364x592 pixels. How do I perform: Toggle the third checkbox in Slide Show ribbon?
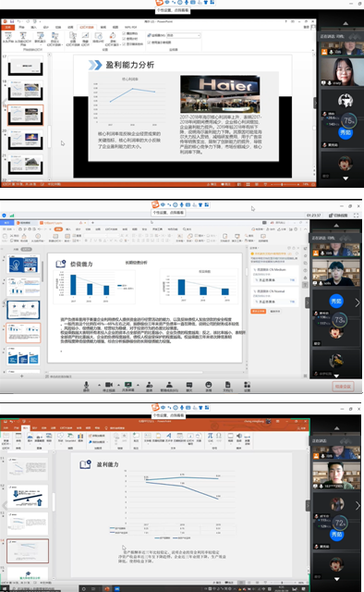(124, 43)
